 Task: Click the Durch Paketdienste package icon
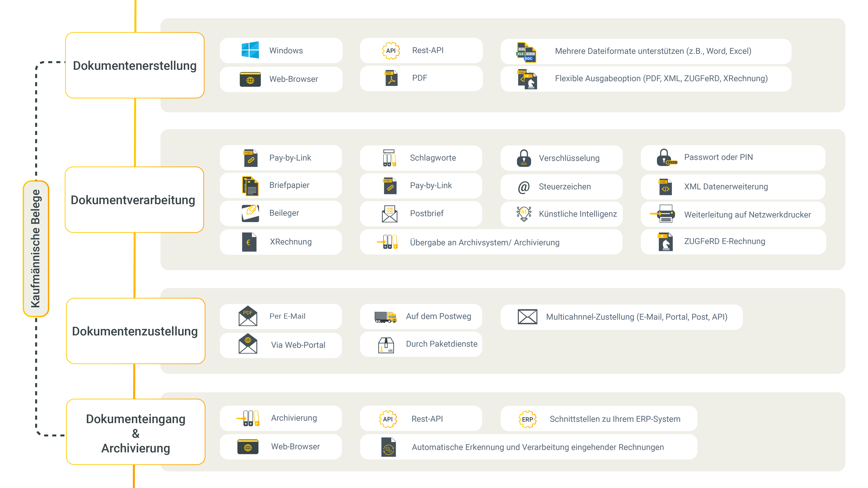(386, 345)
